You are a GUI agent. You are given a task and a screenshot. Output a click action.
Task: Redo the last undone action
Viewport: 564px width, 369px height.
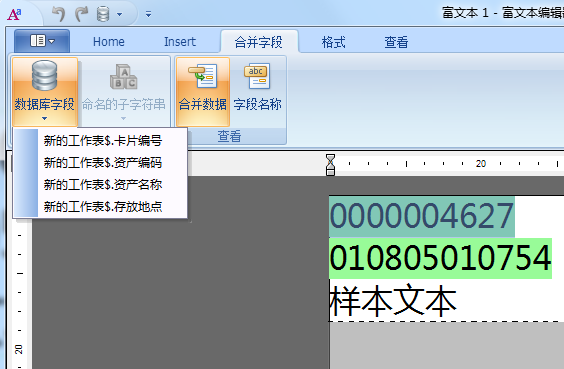click(81, 14)
